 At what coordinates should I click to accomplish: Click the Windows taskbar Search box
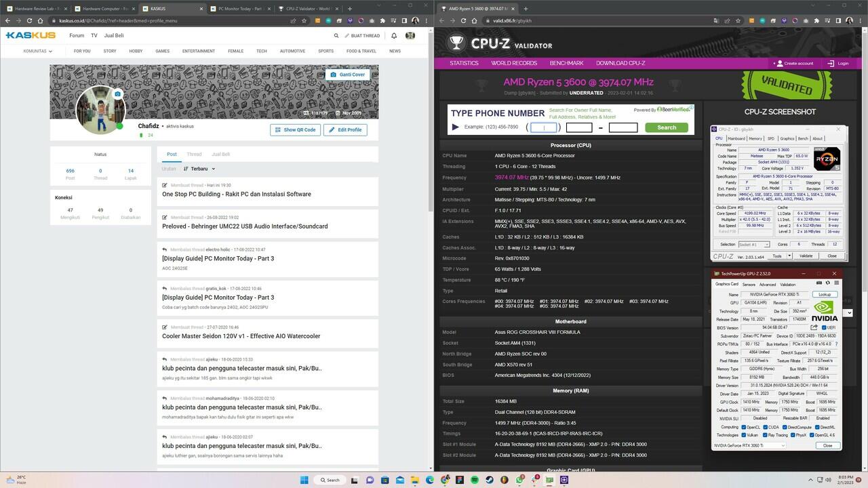click(x=329, y=480)
